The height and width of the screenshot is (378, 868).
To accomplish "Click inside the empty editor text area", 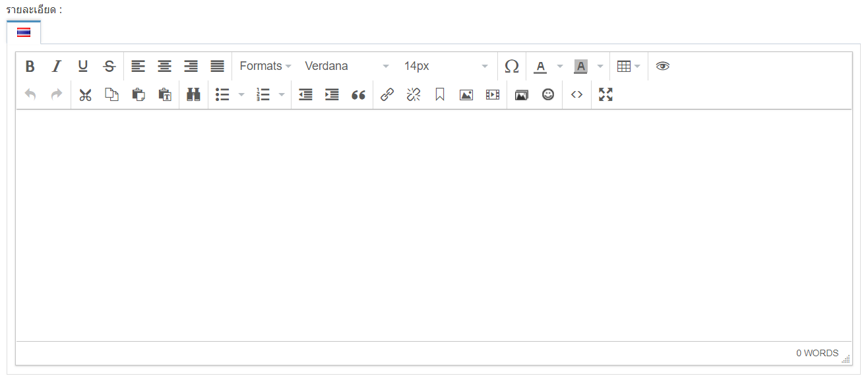I will tap(434, 225).
